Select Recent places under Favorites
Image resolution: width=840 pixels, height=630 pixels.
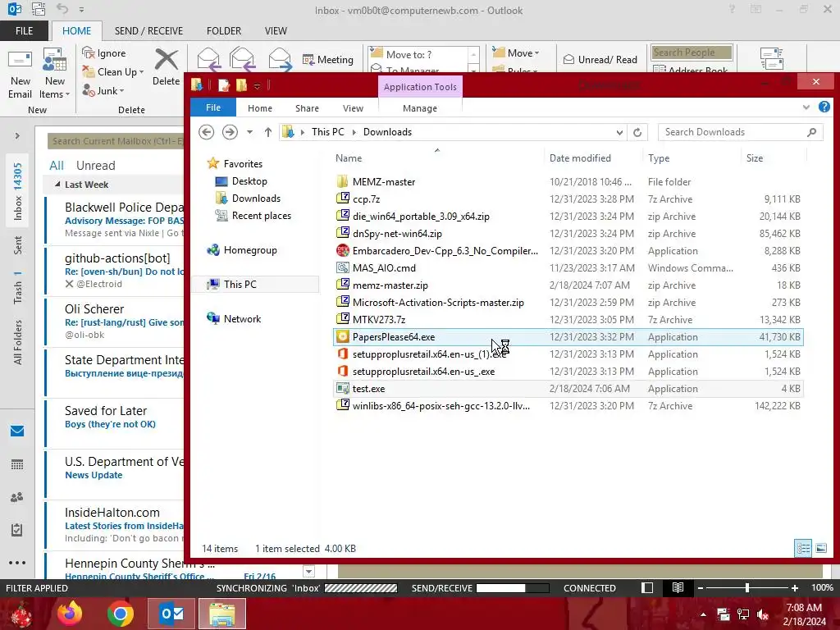coord(253,216)
